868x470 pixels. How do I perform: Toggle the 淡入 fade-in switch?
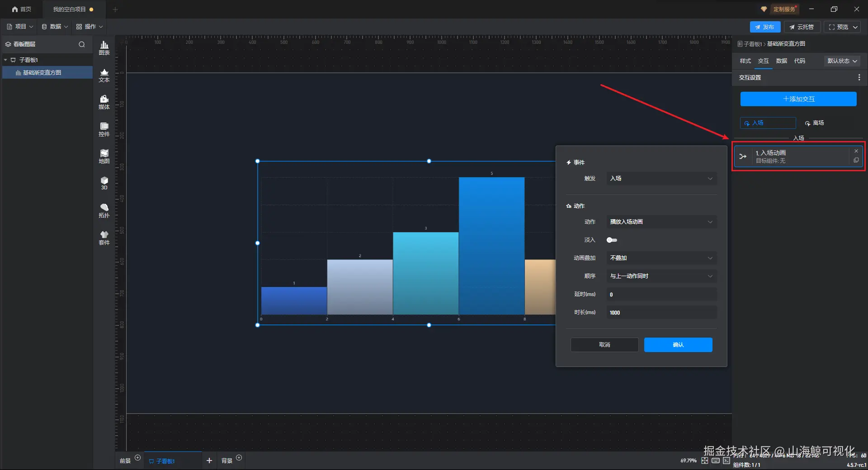point(612,240)
